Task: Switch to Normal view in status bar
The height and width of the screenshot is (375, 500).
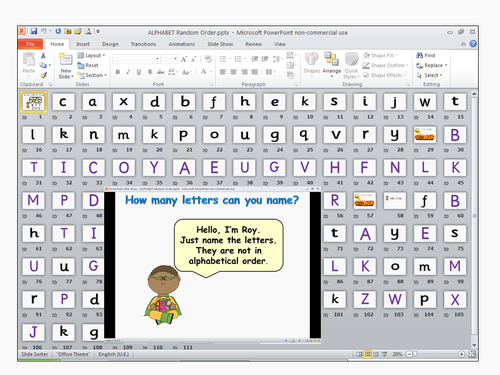Action: click(359, 354)
